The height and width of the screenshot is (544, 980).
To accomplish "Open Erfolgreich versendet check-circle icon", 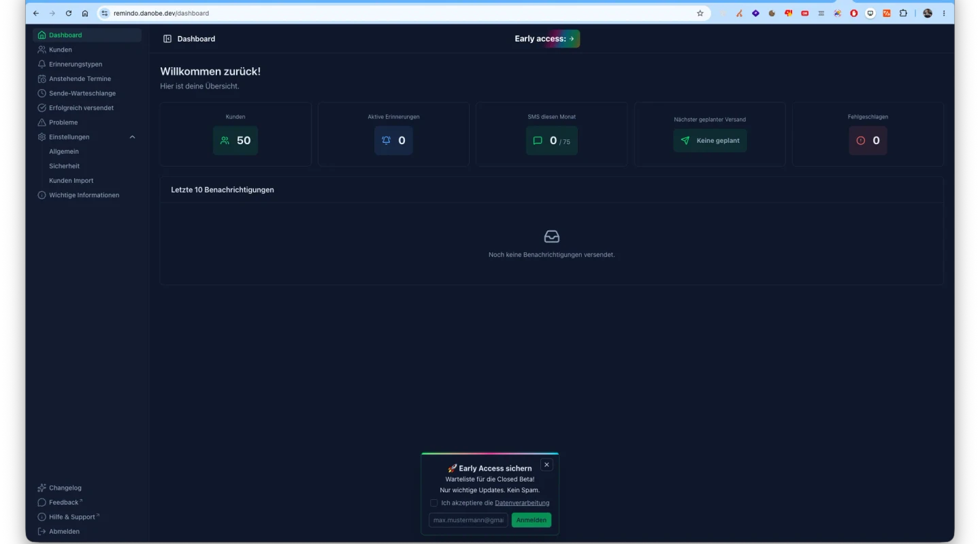I will [42, 108].
